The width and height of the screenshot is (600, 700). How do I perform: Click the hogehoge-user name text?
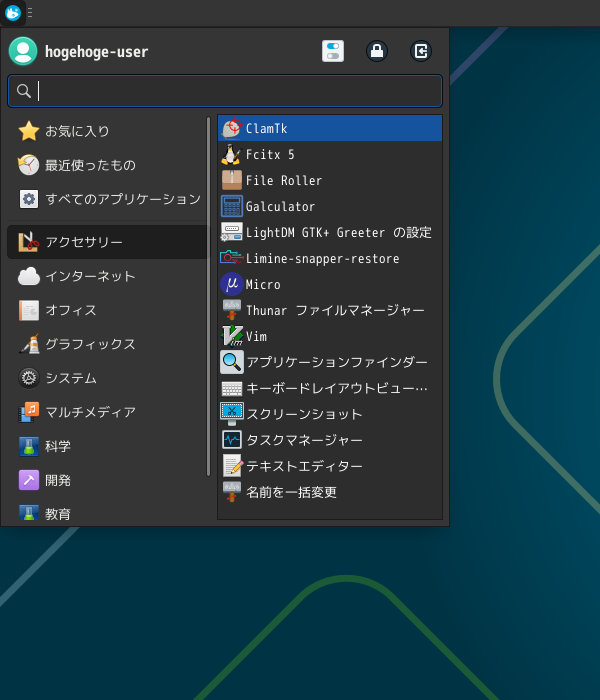click(96, 51)
